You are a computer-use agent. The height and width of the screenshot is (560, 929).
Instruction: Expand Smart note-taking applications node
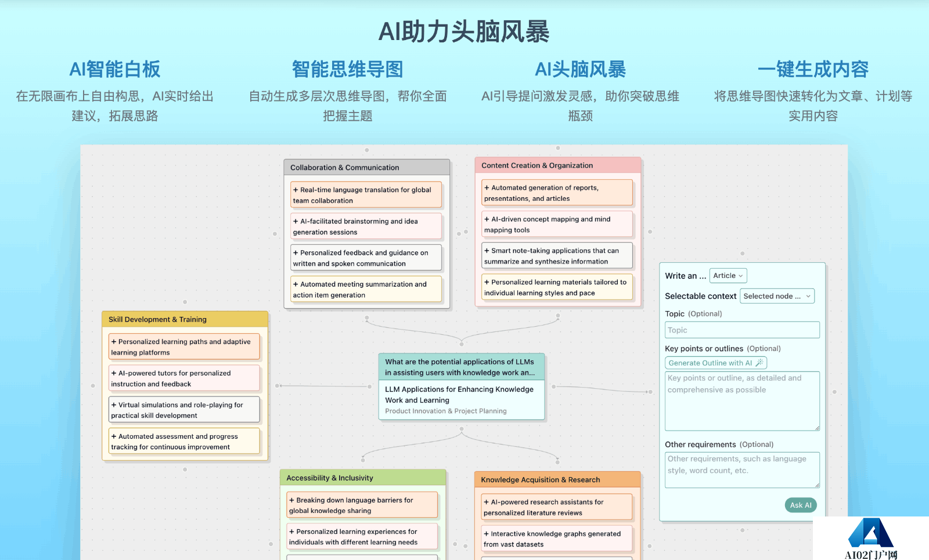pos(487,251)
